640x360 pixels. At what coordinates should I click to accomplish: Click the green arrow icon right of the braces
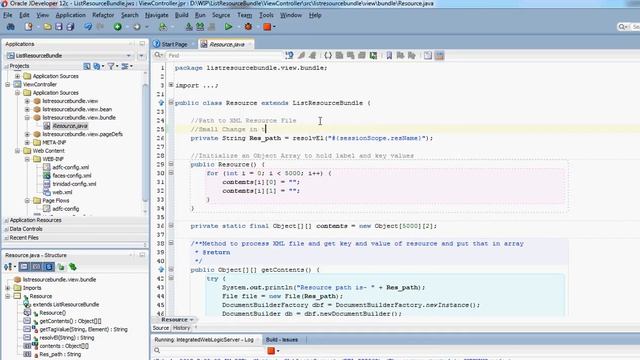pyautogui.click(x=373, y=56)
